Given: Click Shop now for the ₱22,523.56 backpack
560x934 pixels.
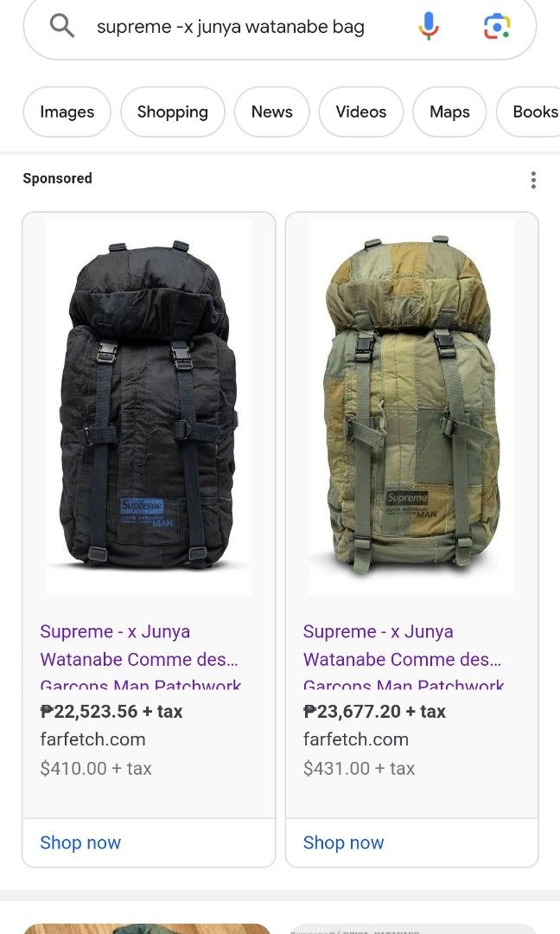Looking at the screenshot, I should coord(80,842).
